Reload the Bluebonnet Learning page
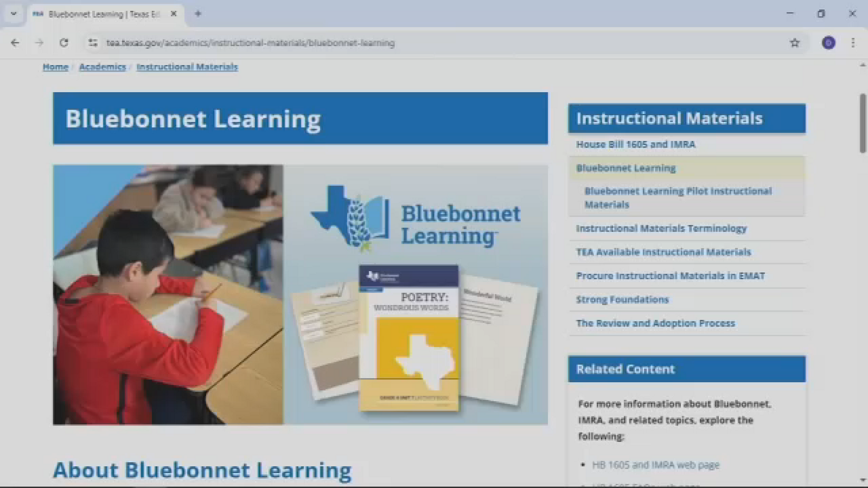Viewport: 868px width, 488px height. point(64,43)
